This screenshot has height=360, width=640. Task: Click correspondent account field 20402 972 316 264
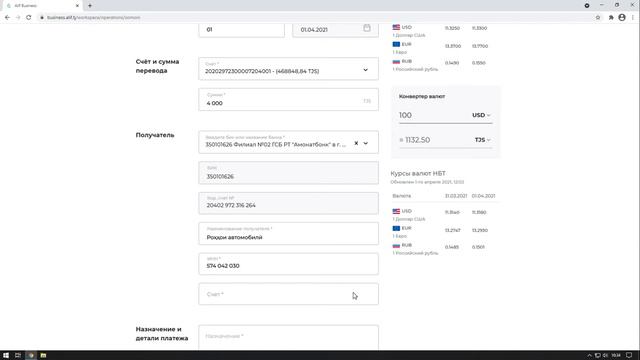pos(288,203)
